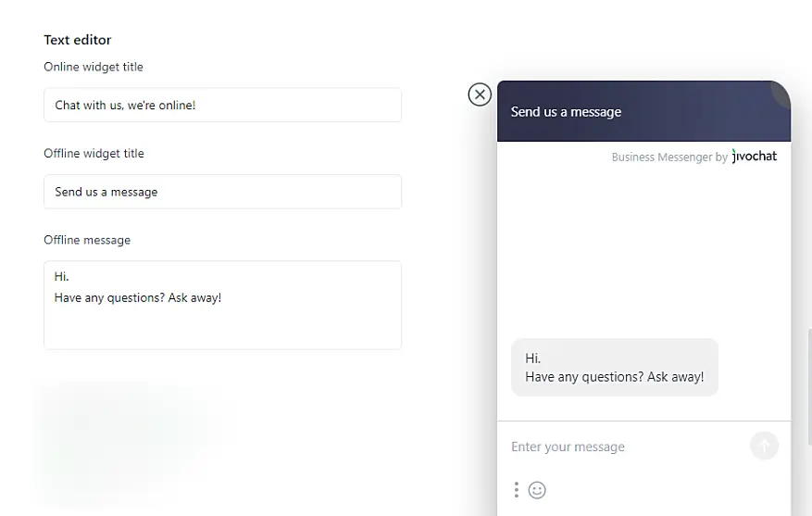812x516 pixels.
Task: Click the 'Text editor' section heading
Action: 78,40
